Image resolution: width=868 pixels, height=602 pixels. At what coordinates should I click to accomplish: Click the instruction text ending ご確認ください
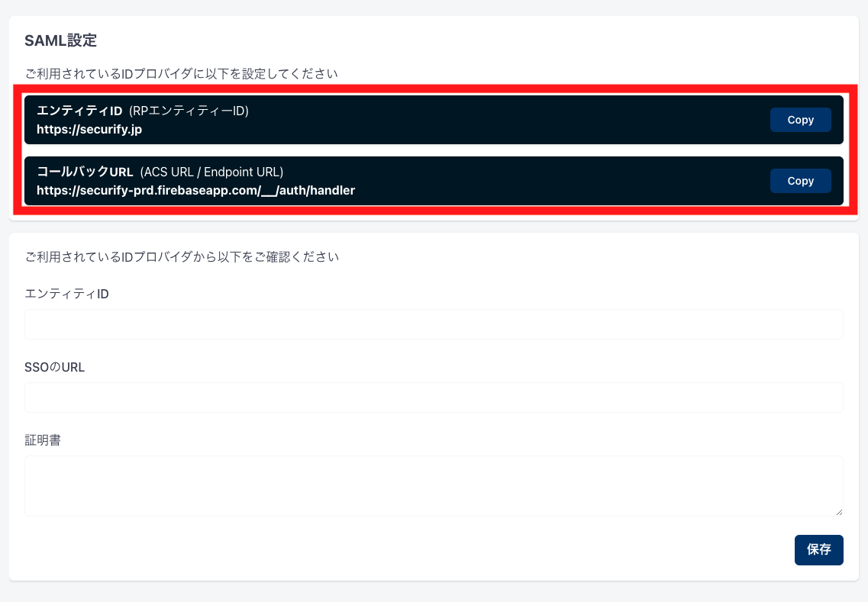(x=182, y=256)
